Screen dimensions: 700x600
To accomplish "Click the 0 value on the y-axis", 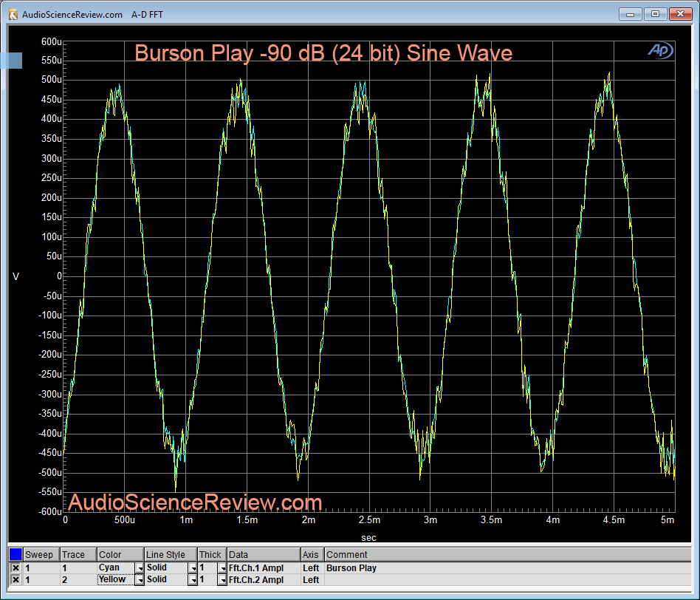I will coord(59,276).
